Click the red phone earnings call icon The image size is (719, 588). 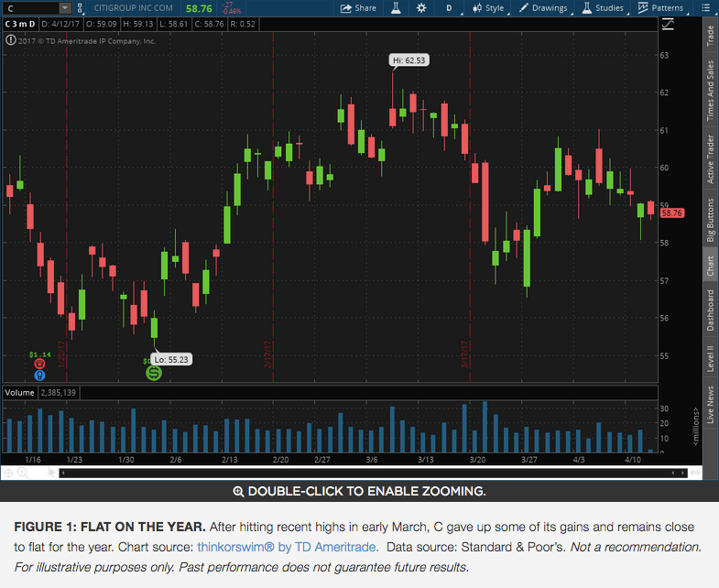pos(40,364)
